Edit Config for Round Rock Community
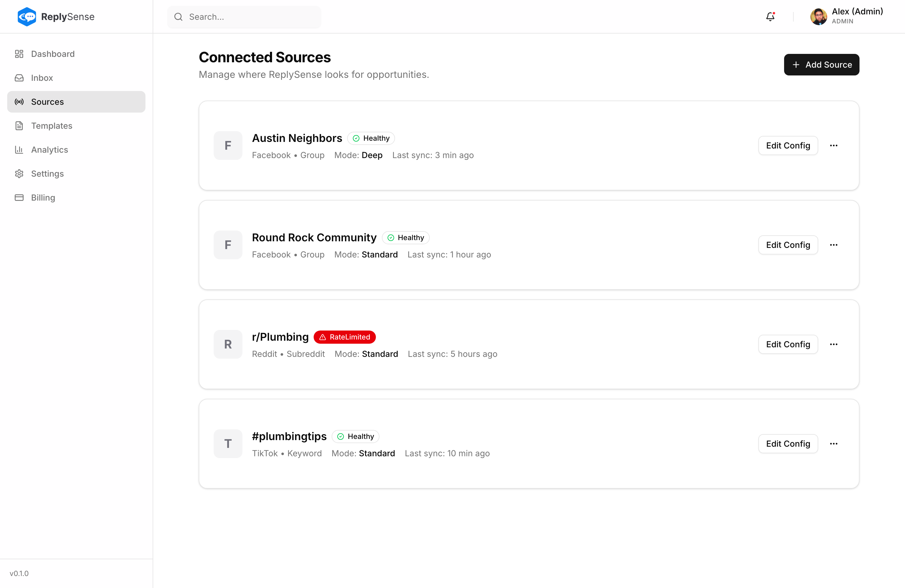The width and height of the screenshot is (905, 588). click(788, 245)
